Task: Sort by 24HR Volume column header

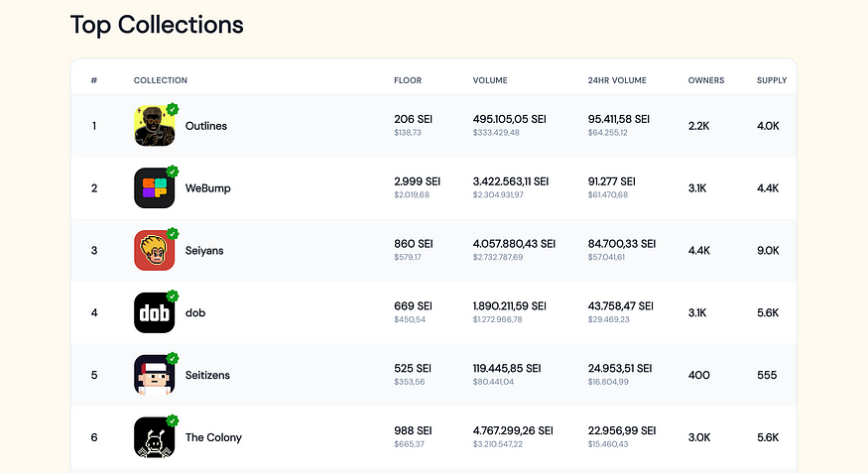Action: [x=617, y=80]
